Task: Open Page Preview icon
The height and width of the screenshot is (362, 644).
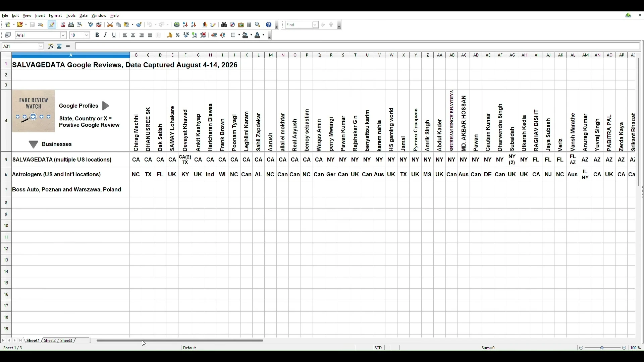Action: point(79,25)
